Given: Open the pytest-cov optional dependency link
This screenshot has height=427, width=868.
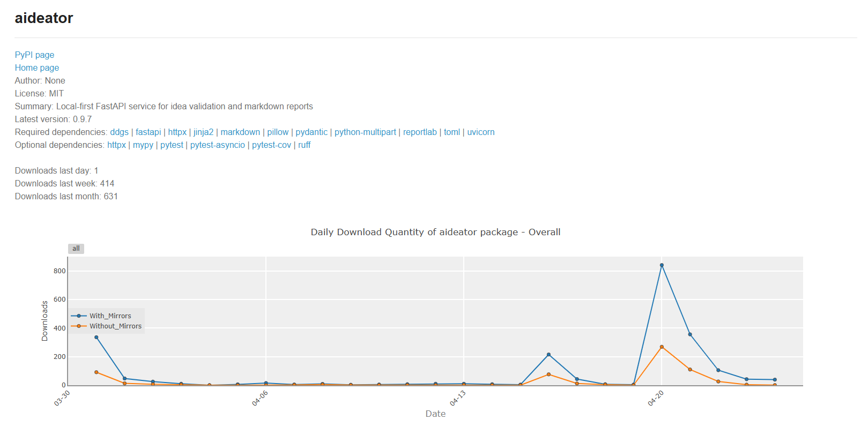Looking at the screenshot, I should coord(271,145).
